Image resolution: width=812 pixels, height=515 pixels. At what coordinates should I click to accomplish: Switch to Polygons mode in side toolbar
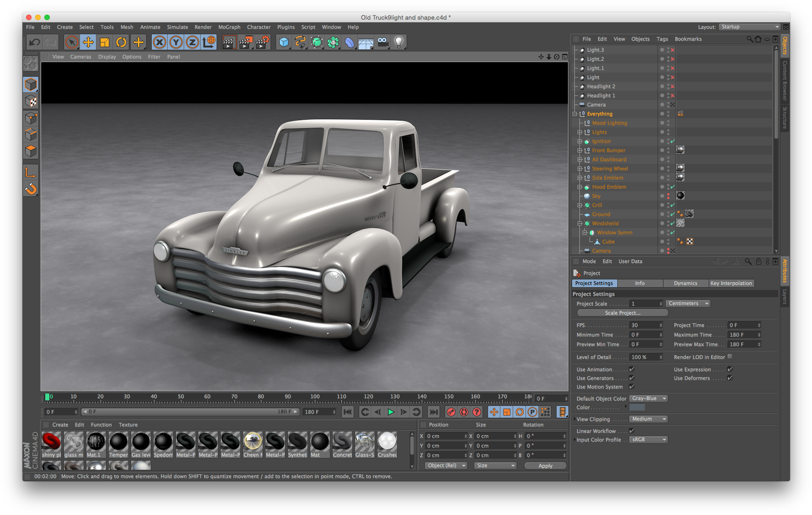[31, 151]
